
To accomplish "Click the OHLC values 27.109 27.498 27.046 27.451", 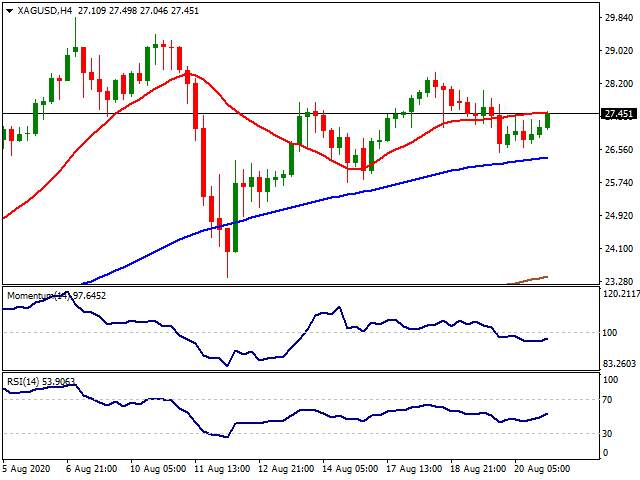I will pos(138,11).
